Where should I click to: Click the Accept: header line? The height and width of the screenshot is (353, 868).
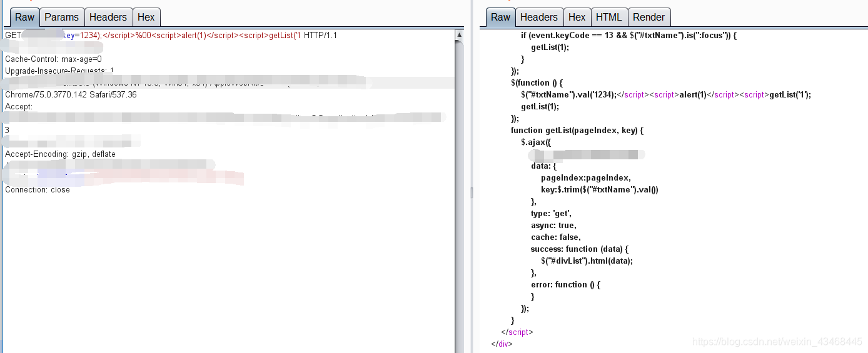click(19, 107)
